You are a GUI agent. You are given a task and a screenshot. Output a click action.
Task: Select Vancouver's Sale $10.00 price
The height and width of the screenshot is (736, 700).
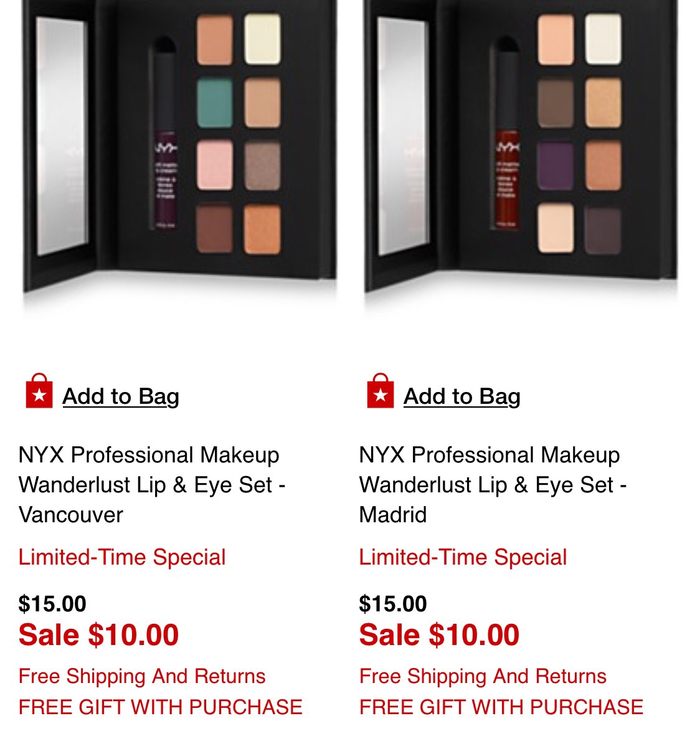[98, 634]
